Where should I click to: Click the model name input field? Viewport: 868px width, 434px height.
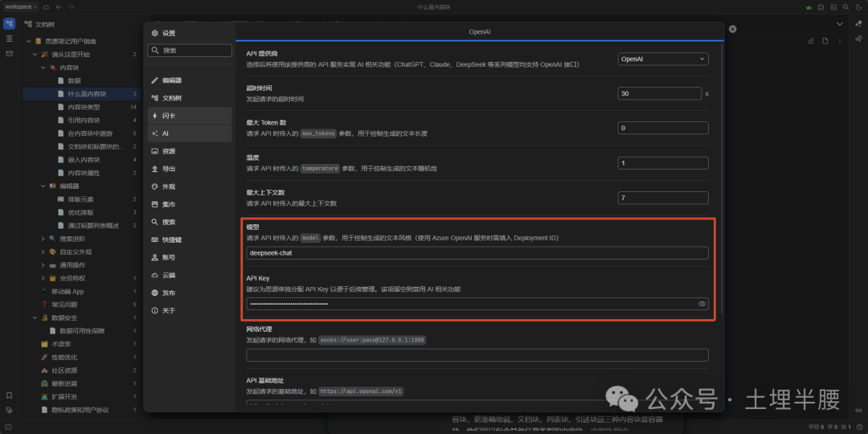pyautogui.click(x=477, y=253)
